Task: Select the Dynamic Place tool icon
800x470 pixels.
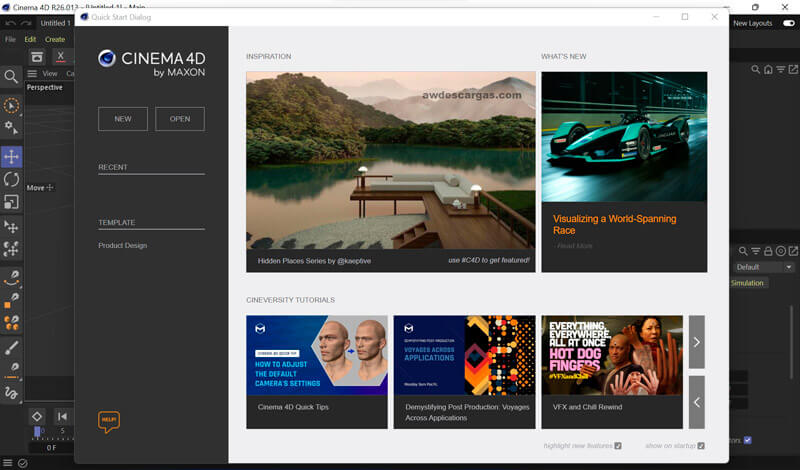Action: [x=11, y=249]
